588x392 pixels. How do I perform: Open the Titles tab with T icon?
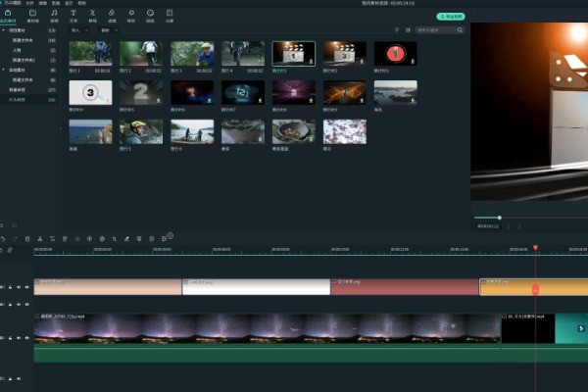click(73, 15)
